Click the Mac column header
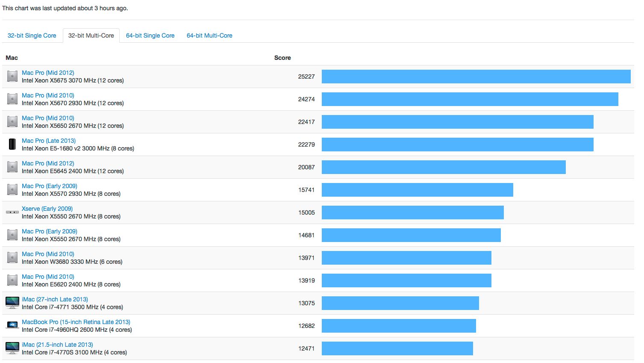644x363 pixels. (x=12, y=58)
